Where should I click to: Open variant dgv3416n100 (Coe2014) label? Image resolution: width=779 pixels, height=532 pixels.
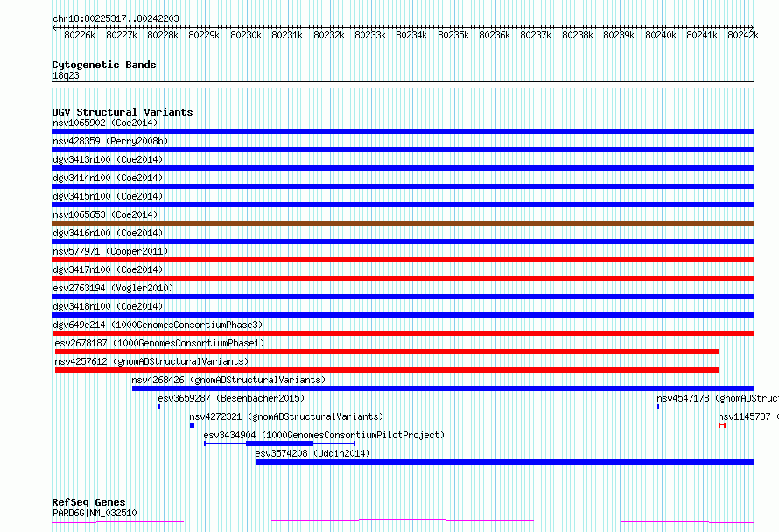point(108,233)
